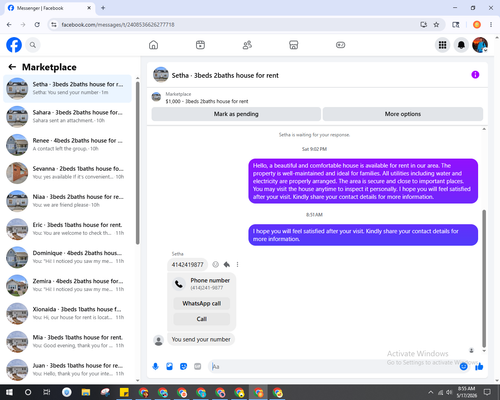Screen dimensions: 500x400
Task: Open File Explorer from the taskbar
Action: coord(86,392)
